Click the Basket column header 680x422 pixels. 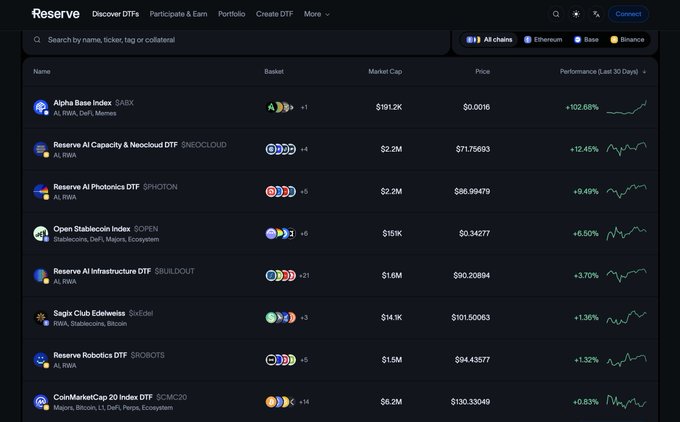(274, 72)
